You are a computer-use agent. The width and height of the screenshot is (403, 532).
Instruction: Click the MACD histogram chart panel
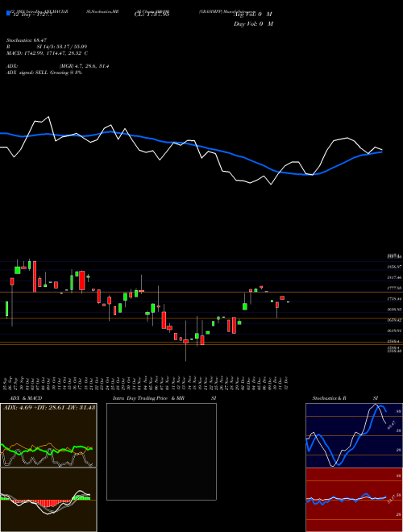[x=48, y=500]
